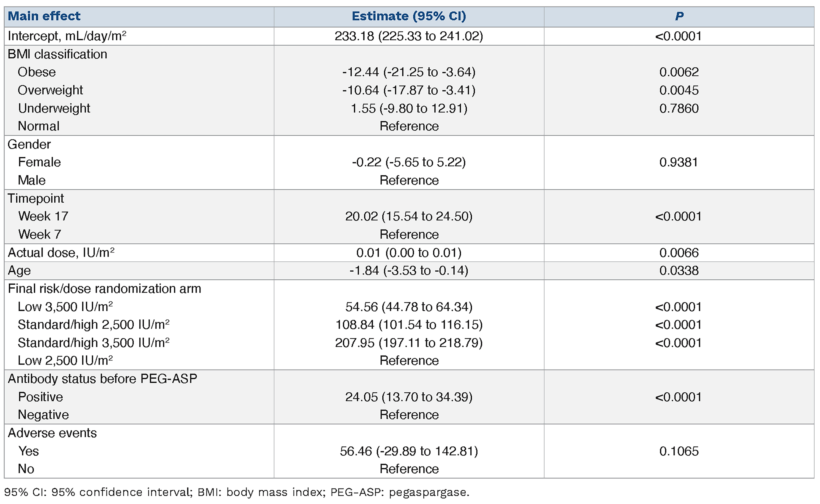Click Final risk/dose randomization arm label

click(x=104, y=289)
